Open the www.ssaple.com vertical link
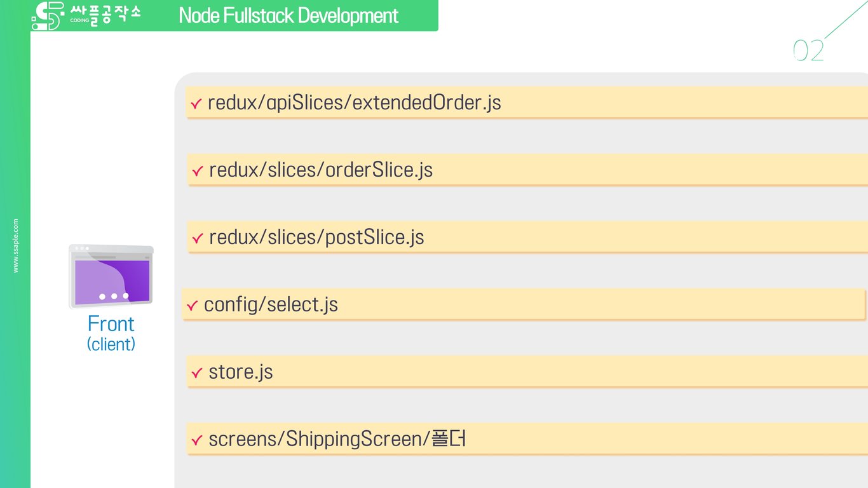 point(16,246)
